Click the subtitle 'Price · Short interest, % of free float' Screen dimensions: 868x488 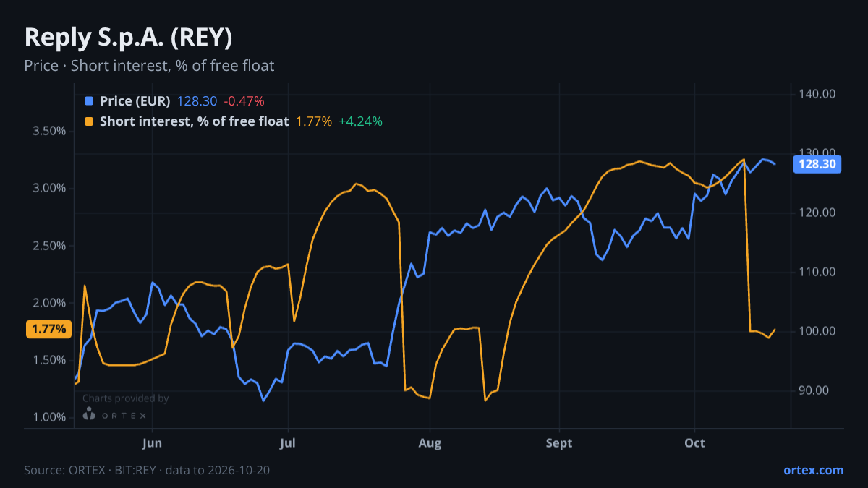tap(149, 66)
